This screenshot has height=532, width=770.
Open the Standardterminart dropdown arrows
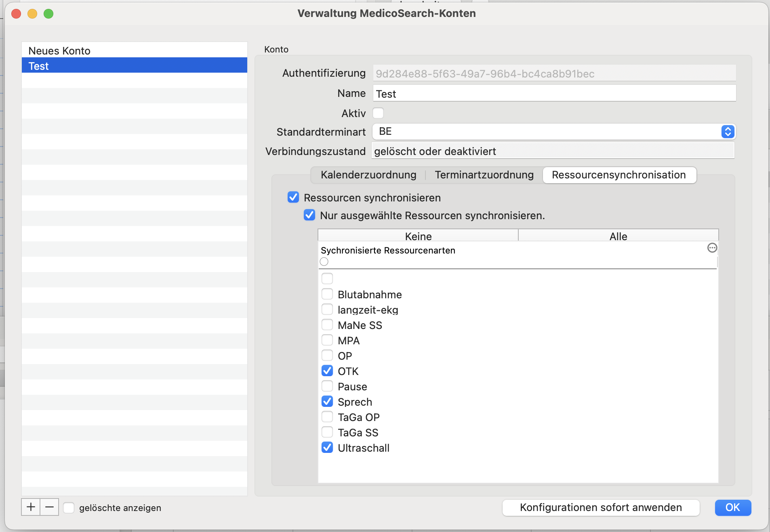coord(728,132)
